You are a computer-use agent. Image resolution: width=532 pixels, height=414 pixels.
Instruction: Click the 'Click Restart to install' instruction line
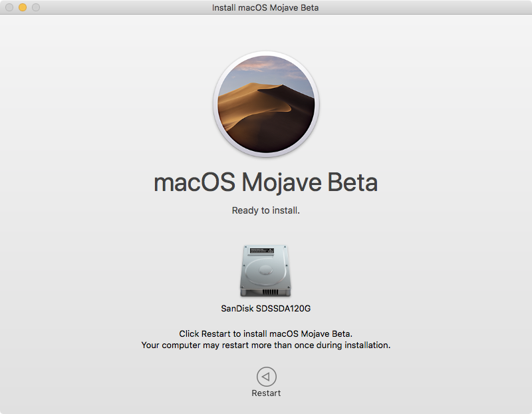tap(265, 333)
